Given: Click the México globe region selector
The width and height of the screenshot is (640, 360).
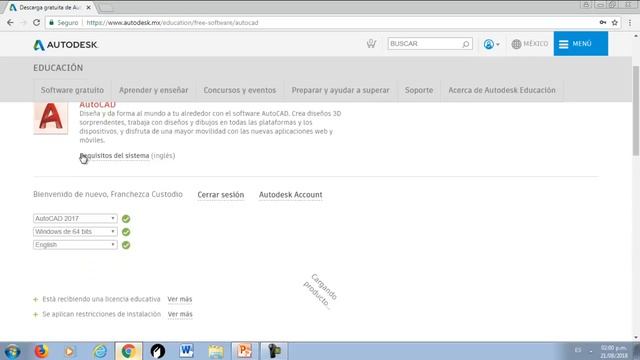Looking at the screenshot, I should click(x=530, y=44).
